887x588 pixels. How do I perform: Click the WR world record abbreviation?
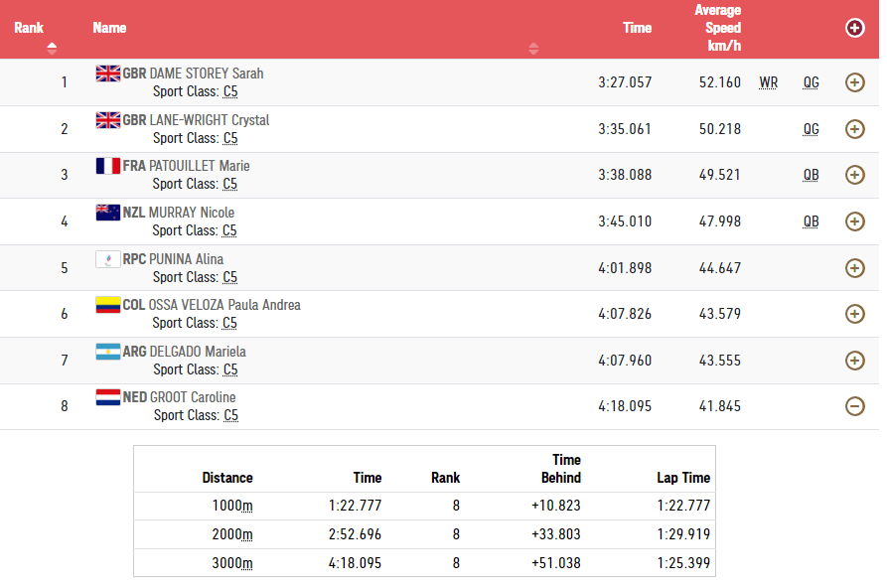click(x=768, y=82)
